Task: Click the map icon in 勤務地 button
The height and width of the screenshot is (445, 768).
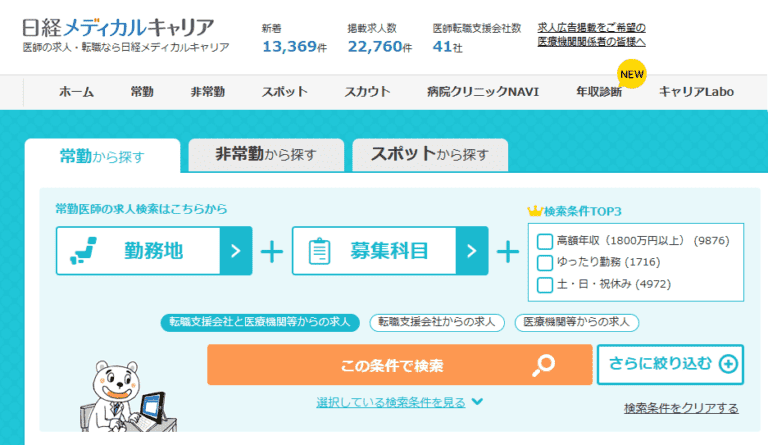Action: coord(84,251)
